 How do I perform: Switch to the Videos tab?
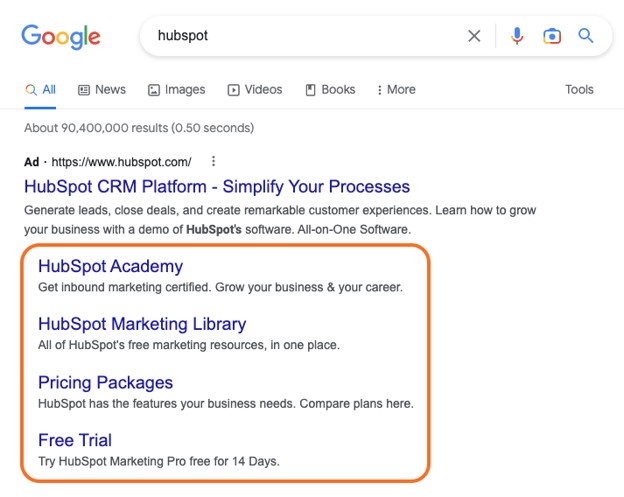point(255,90)
